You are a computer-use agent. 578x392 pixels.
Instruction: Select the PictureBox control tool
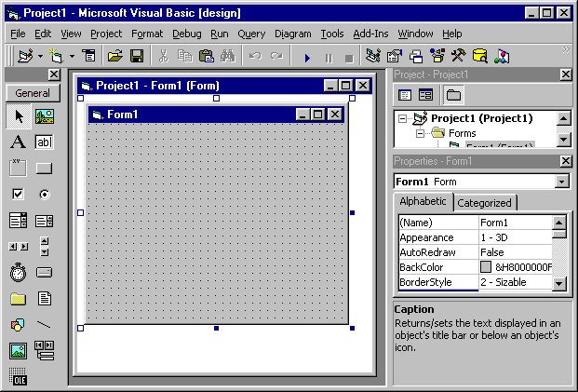[45, 116]
